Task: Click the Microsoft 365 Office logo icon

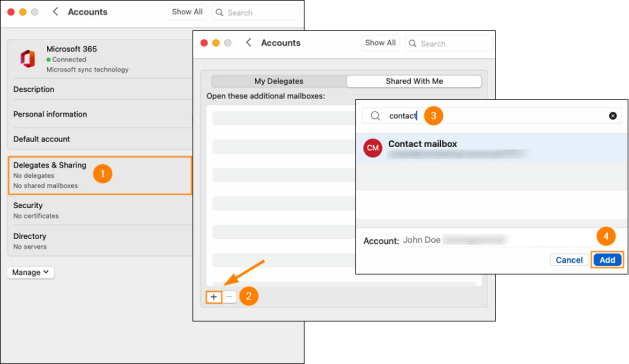Action: 28,59
